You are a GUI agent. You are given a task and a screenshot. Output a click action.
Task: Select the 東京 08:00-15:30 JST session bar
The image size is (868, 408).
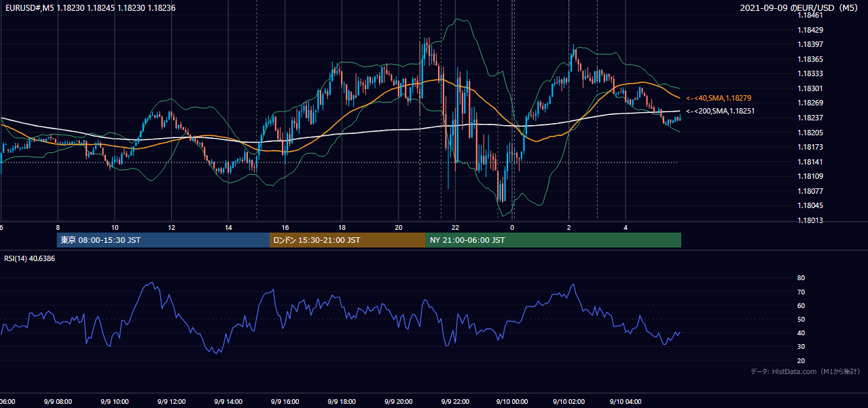(164, 240)
